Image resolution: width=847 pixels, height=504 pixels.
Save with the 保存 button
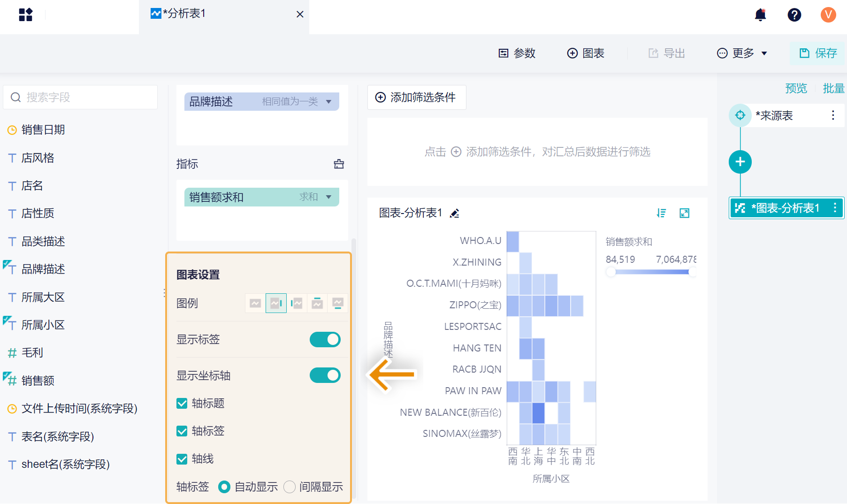(x=818, y=53)
